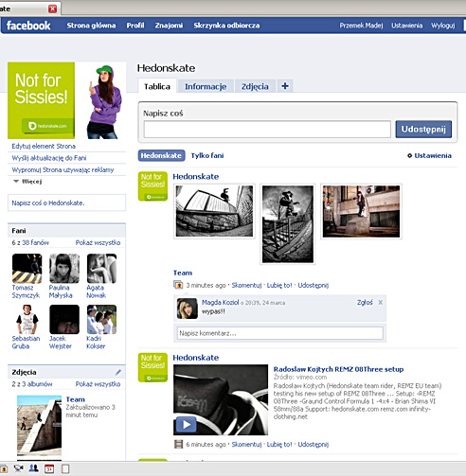
Task: Open Skrzynka odbiorcza
Action: pos(226,26)
